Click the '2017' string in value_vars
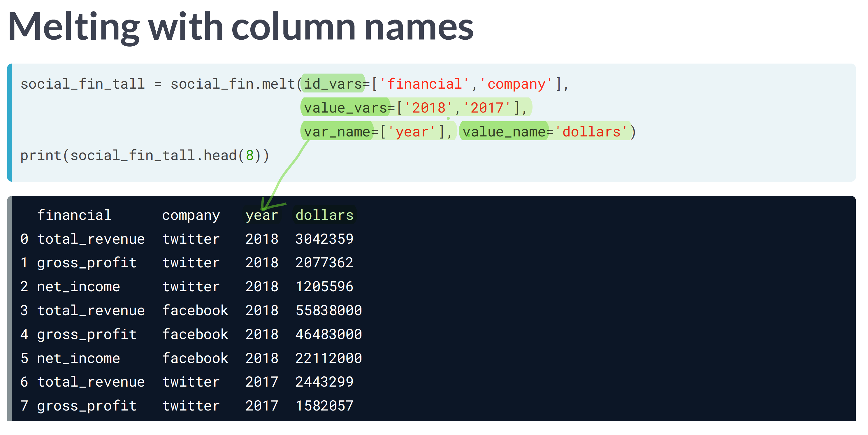868x435 pixels. 486,108
